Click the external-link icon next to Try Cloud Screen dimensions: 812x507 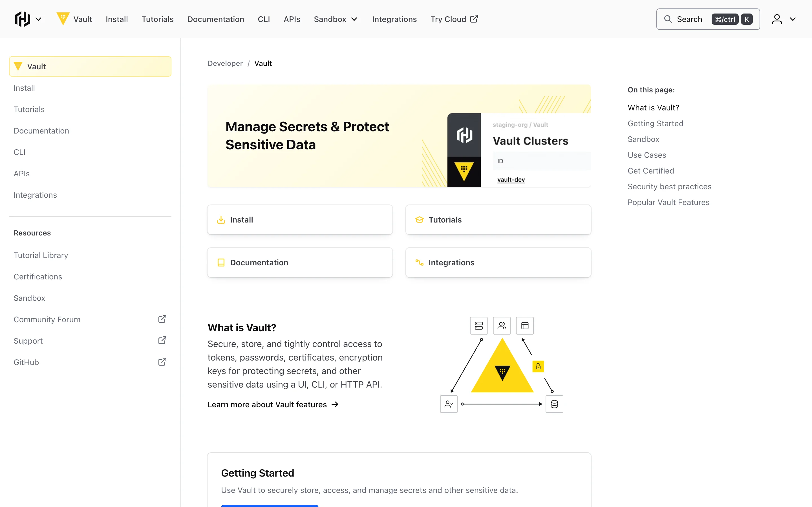[474, 19]
